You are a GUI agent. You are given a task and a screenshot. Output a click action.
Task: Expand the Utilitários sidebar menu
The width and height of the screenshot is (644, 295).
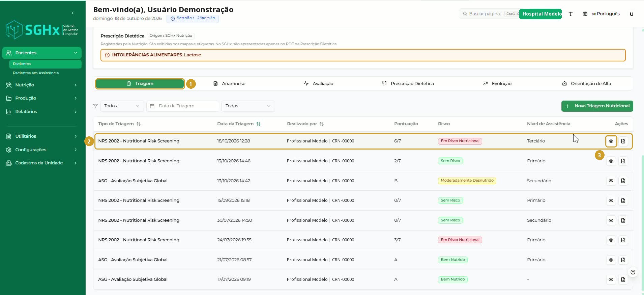click(42, 136)
